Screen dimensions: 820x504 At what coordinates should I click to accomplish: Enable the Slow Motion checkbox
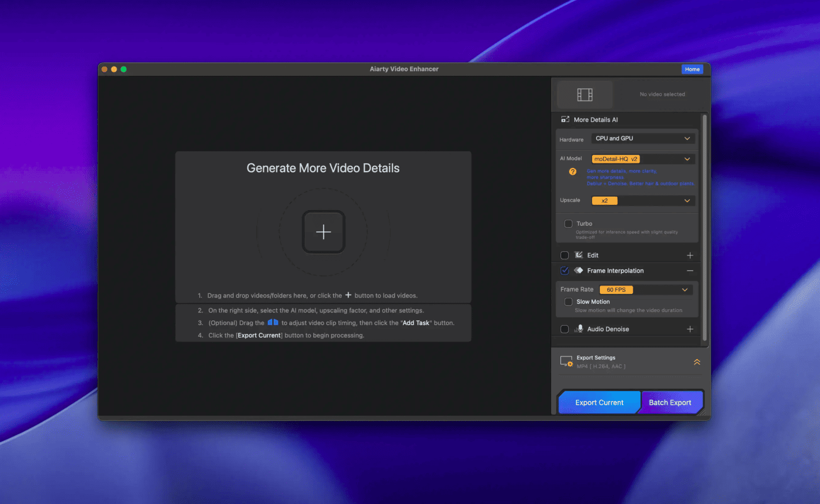568,302
